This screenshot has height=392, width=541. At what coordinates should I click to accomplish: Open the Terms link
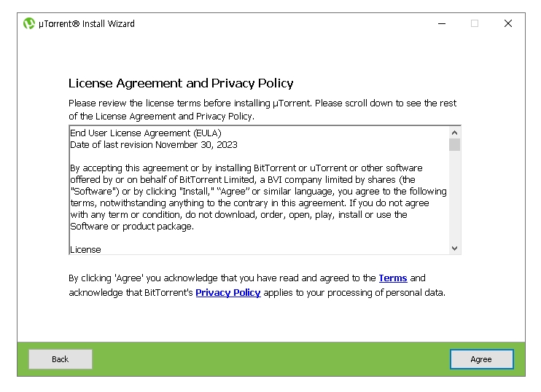point(393,278)
